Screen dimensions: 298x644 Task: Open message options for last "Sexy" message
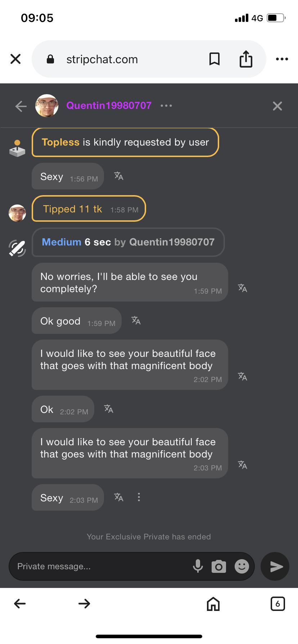click(x=139, y=497)
